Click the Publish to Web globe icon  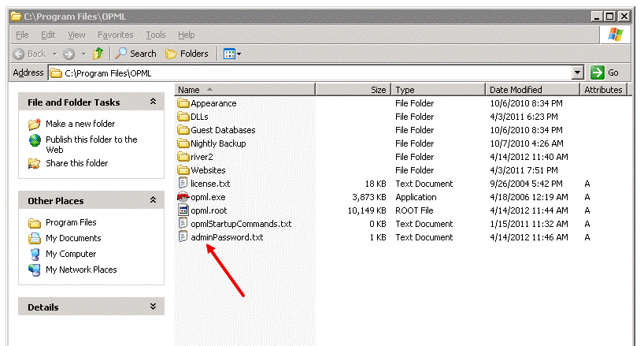point(35,140)
